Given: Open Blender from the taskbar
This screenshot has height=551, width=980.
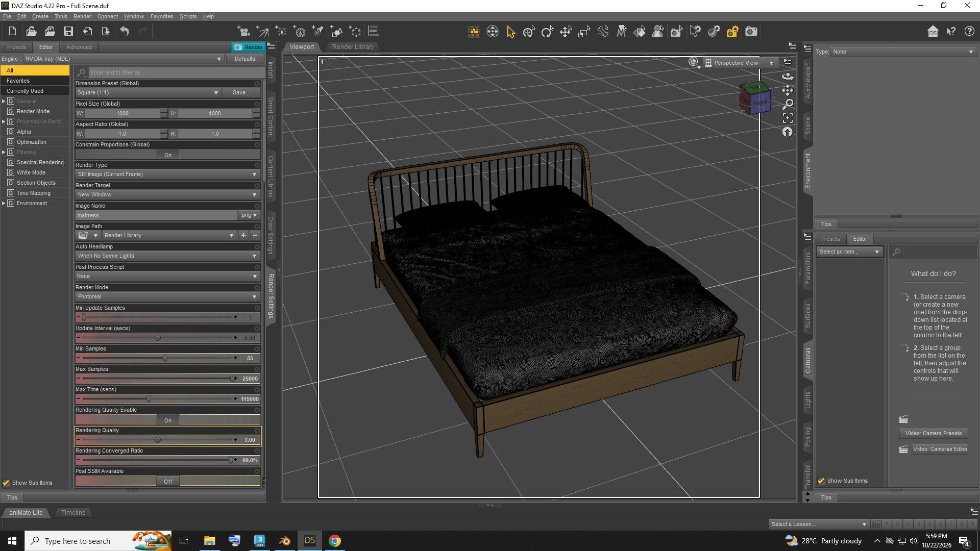Looking at the screenshot, I should coord(285,541).
